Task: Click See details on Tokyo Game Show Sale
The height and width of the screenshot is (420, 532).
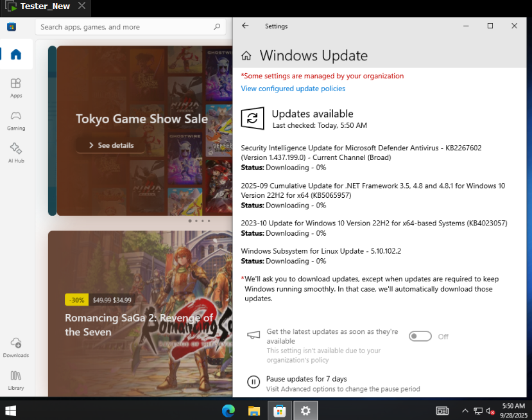Action: 111,145
